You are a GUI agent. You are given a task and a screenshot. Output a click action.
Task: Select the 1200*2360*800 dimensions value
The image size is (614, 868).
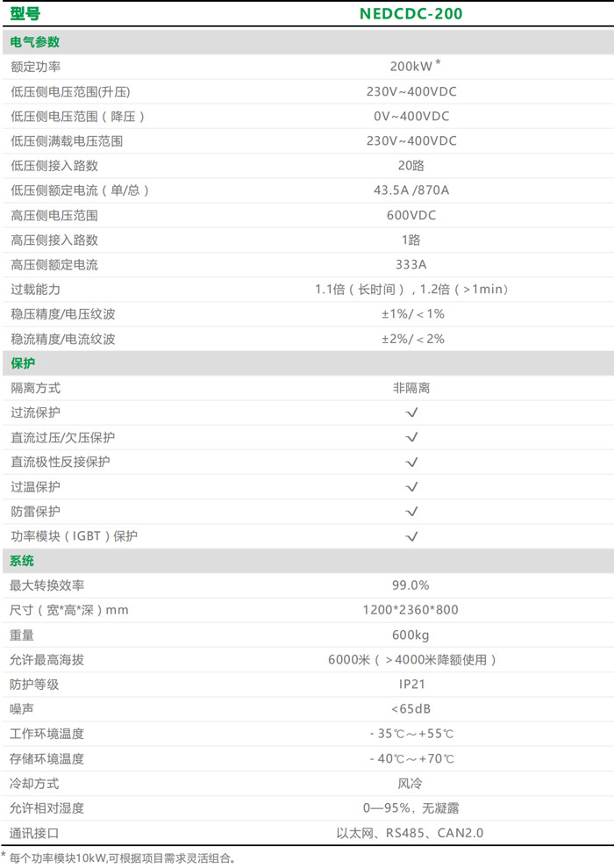tap(411, 610)
